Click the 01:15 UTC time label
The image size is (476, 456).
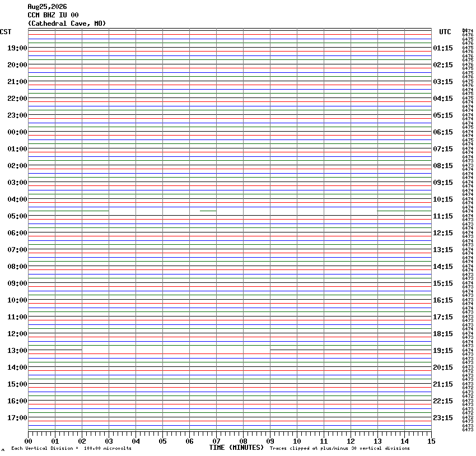(x=442, y=48)
